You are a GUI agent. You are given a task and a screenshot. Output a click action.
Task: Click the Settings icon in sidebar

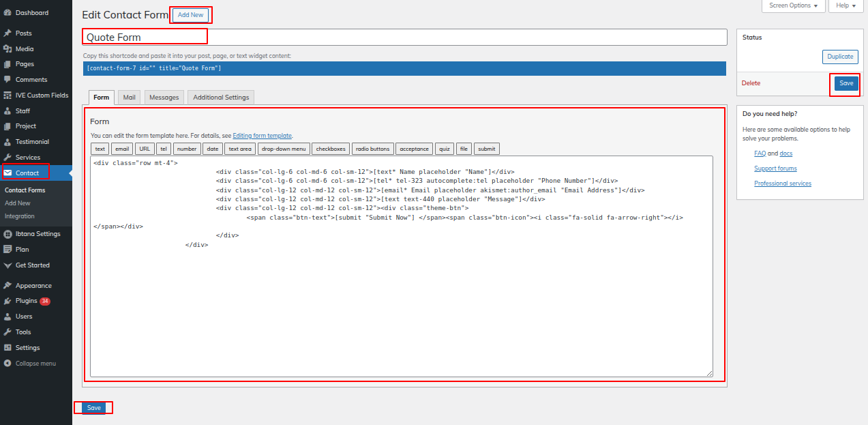[x=8, y=348]
